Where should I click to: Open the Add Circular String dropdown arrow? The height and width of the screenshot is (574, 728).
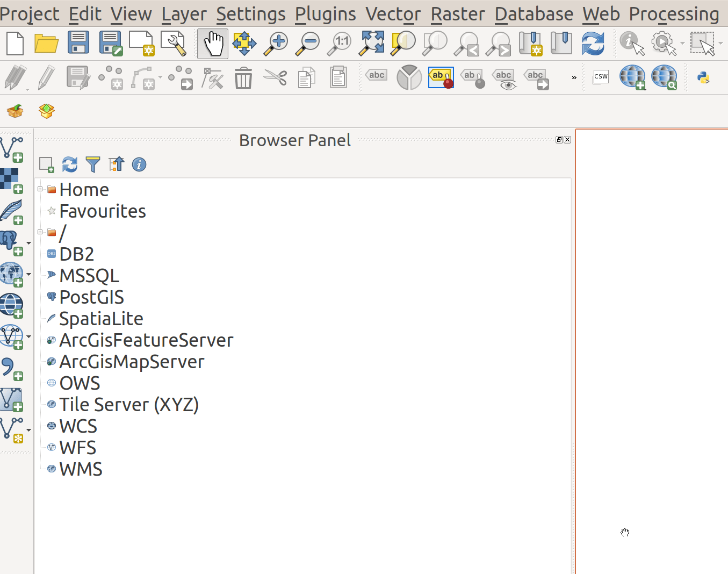tap(160, 77)
